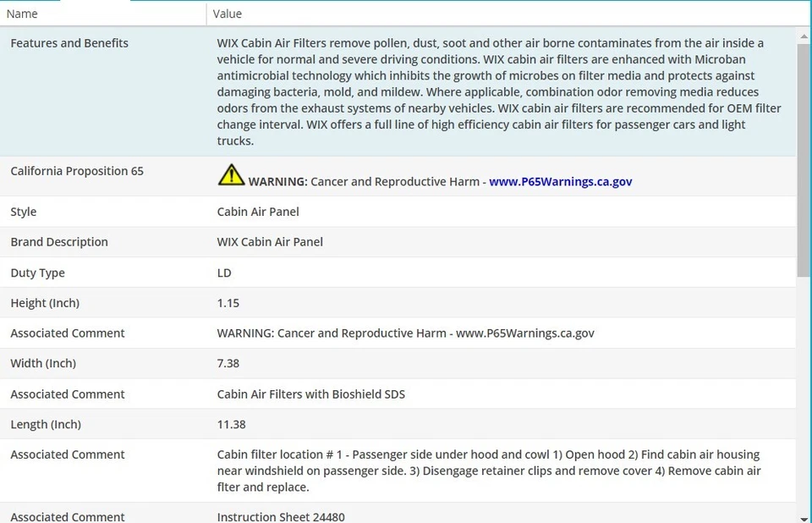Click the Height (Inch) label
Viewport: 812px width, 523px height.
click(45, 303)
